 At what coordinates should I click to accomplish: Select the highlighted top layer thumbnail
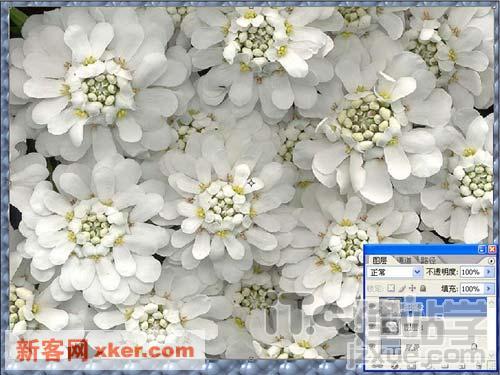[390, 308]
